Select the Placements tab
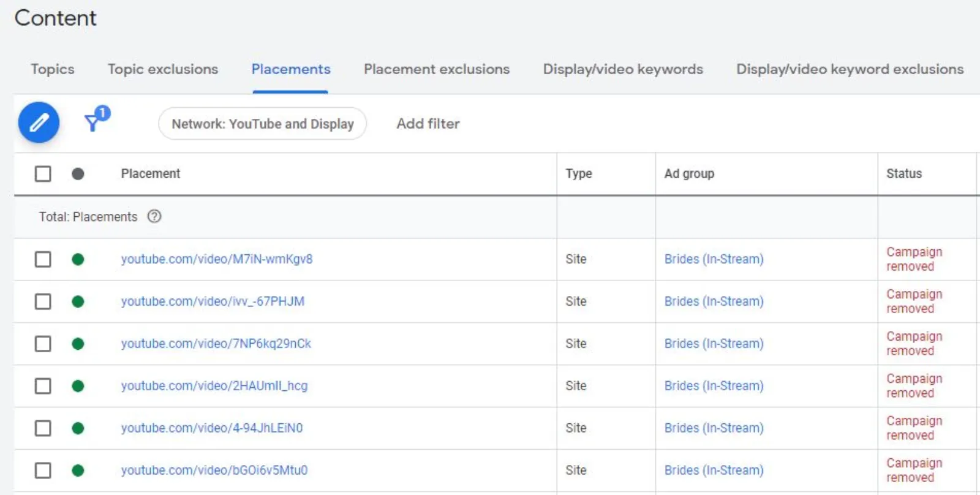Screen dimensions: 980x495 [291, 69]
